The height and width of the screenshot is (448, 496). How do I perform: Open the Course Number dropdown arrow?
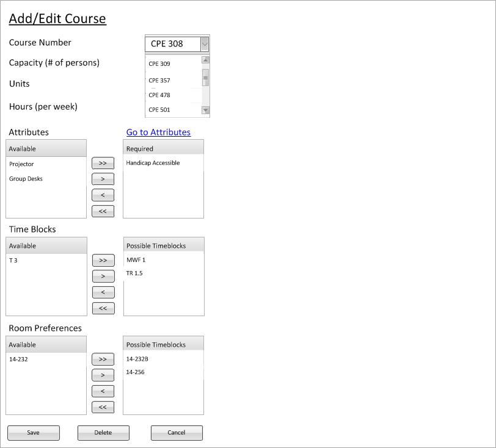(x=204, y=44)
